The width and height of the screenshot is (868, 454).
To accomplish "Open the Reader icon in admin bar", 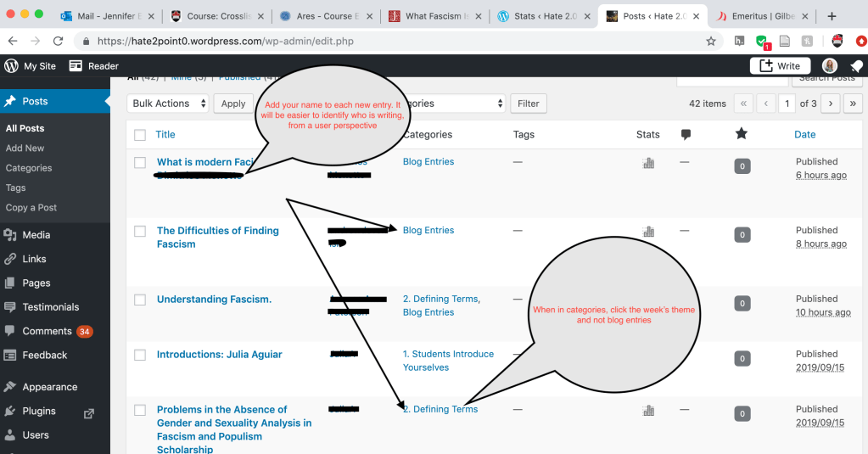I will click(76, 66).
